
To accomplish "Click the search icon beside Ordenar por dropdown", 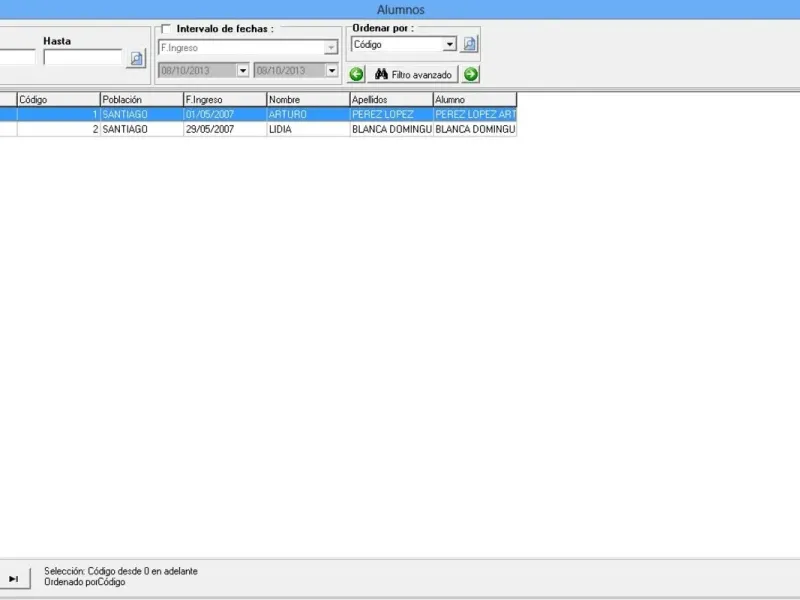I will click(x=469, y=44).
